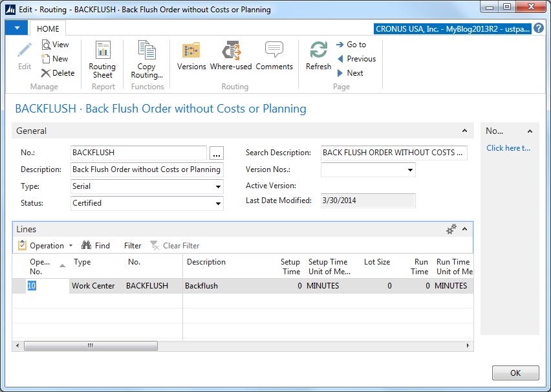This screenshot has width=551, height=392.
Task: Click the Last Date Modified field
Action: pyautogui.click(x=368, y=201)
